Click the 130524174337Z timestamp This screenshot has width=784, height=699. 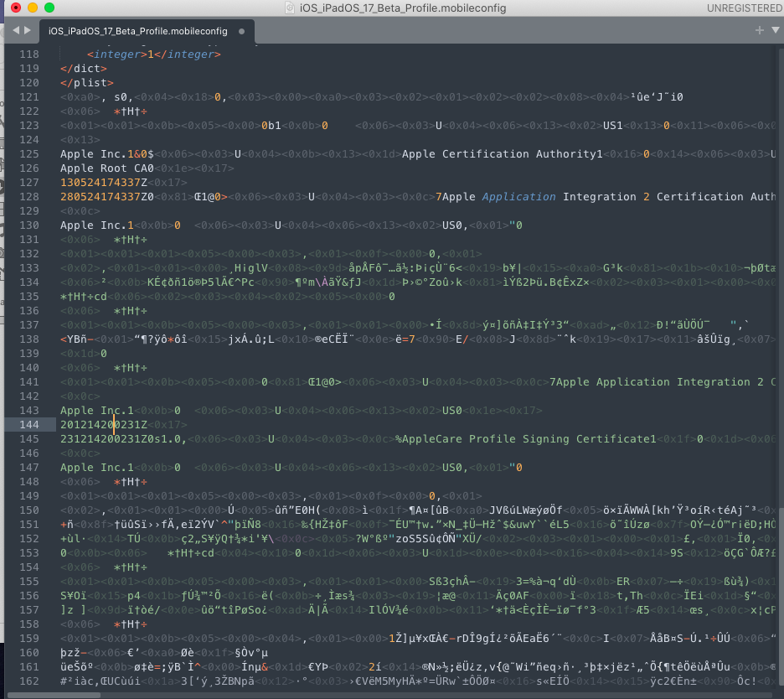tap(104, 183)
